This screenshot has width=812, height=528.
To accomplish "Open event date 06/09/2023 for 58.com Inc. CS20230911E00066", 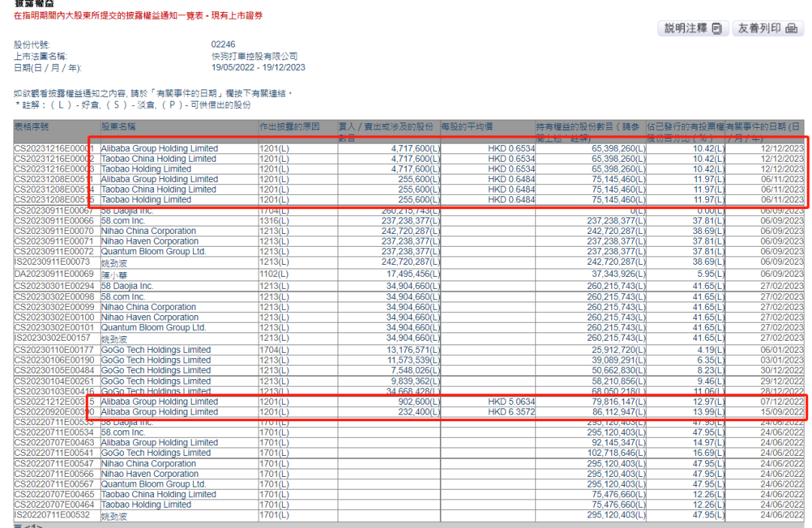I will click(x=782, y=220).
